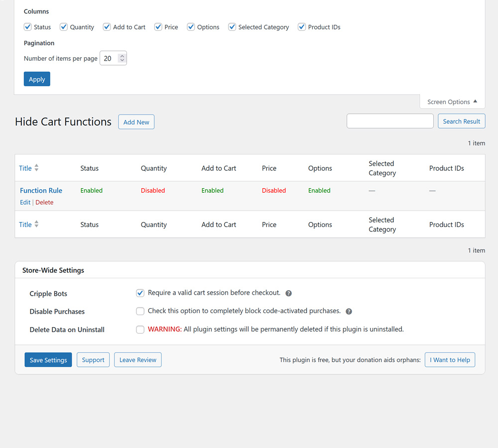The width and height of the screenshot is (498, 448).
Task: Uncheck the Selected Category column checkbox
Action: (232, 26)
